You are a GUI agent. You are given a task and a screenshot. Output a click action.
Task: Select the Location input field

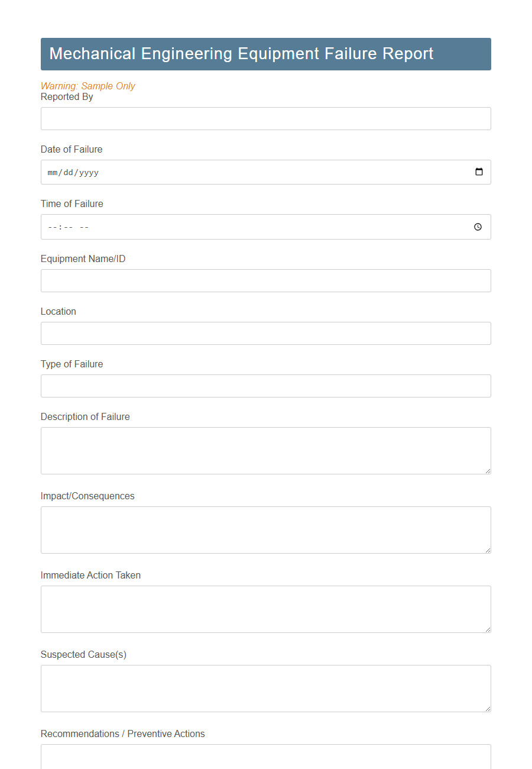point(265,333)
